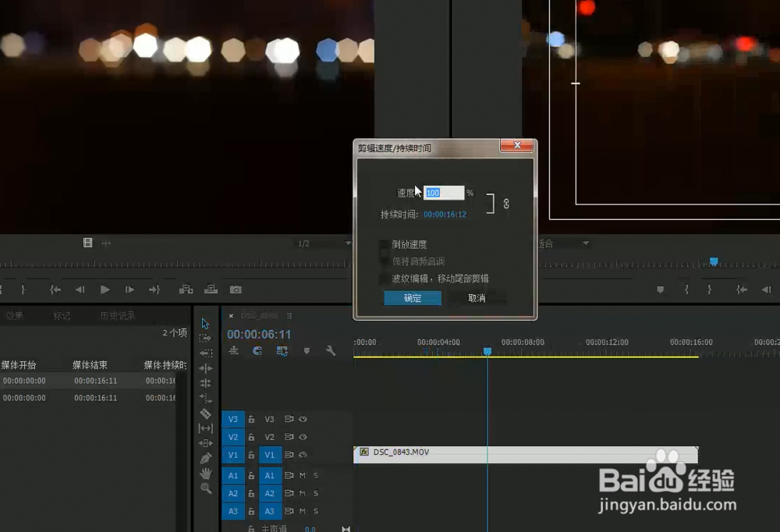Open the sequence panel menu icon
780x532 pixels.
(x=289, y=315)
